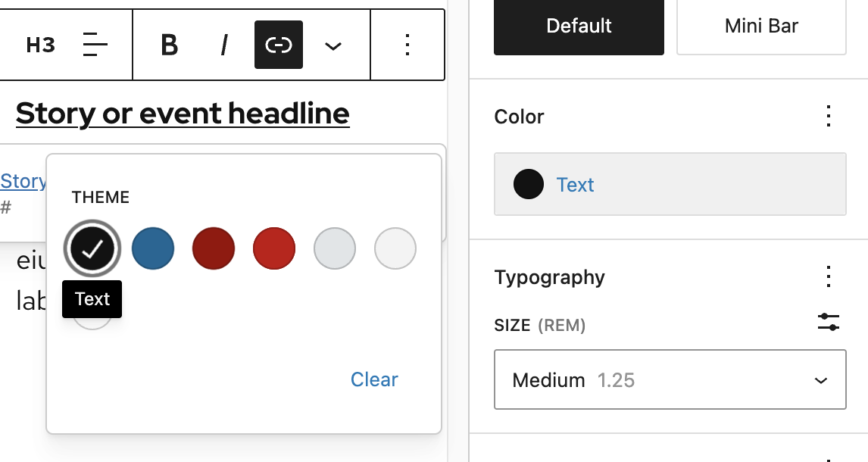868x462 pixels.
Task: Deselect the checked black Text color
Action: pos(92,248)
